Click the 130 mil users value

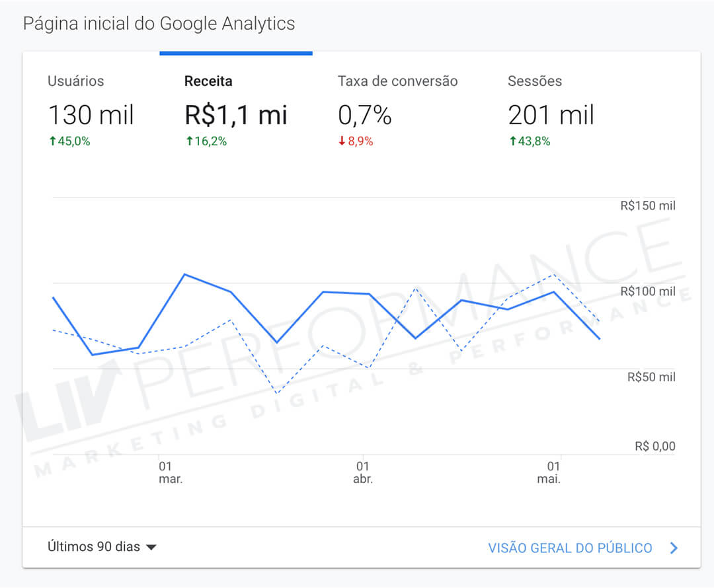click(x=91, y=115)
